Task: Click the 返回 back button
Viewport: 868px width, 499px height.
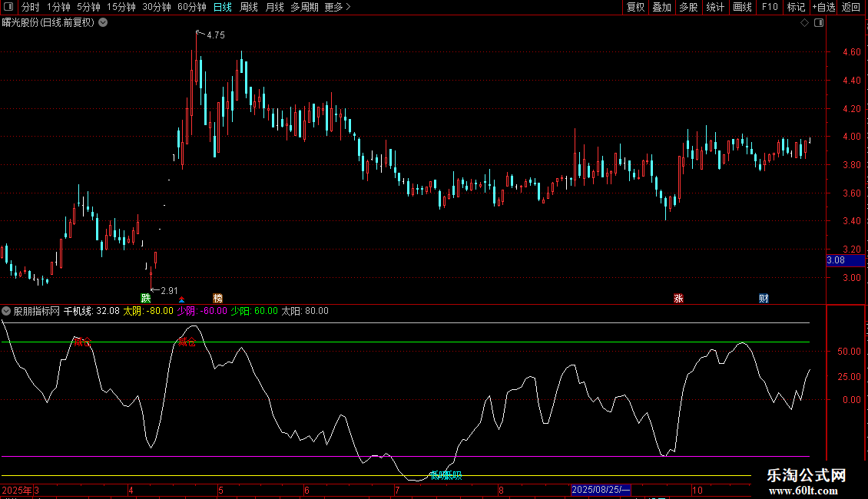Action: tap(851, 8)
